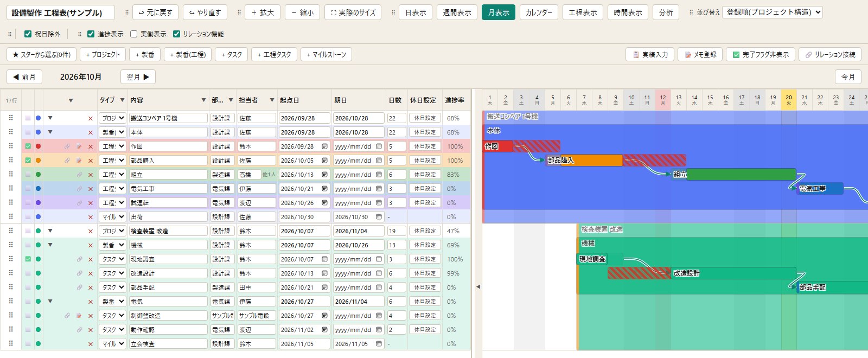Uncheck completion box on 部品購入 row

coord(28,161)
